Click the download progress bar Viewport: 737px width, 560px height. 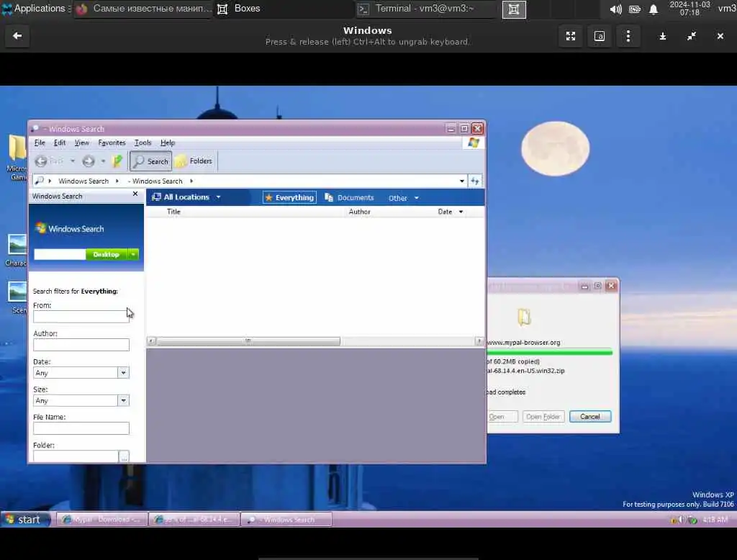point(550,352)
